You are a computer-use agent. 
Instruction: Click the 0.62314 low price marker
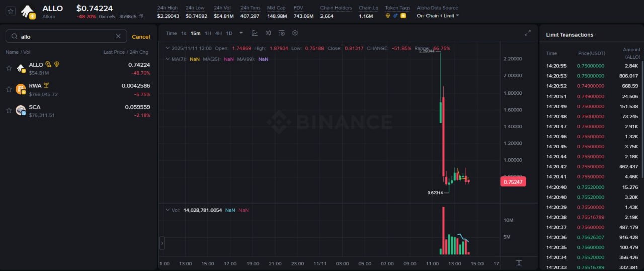pos(435,193)
